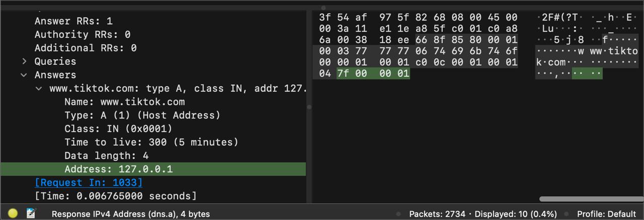This screenshot has height=220, width=644.
Task: Select the Name: www.tiktok.com field
Action: 124,102
